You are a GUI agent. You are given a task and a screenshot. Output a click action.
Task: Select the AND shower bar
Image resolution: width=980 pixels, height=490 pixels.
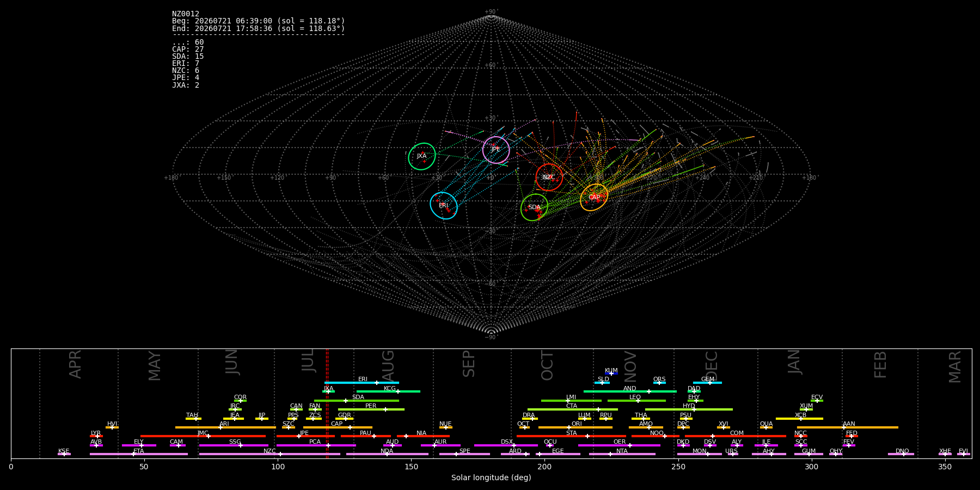click(x=630, y=391)
